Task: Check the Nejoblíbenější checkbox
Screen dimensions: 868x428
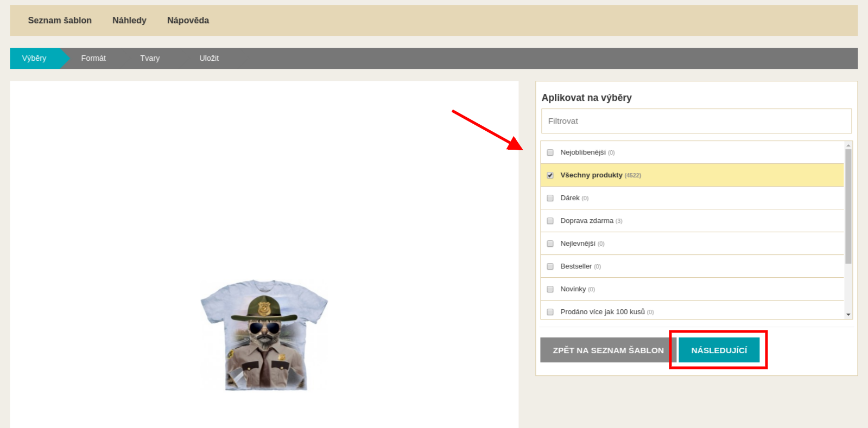Action: coord(550,152)
